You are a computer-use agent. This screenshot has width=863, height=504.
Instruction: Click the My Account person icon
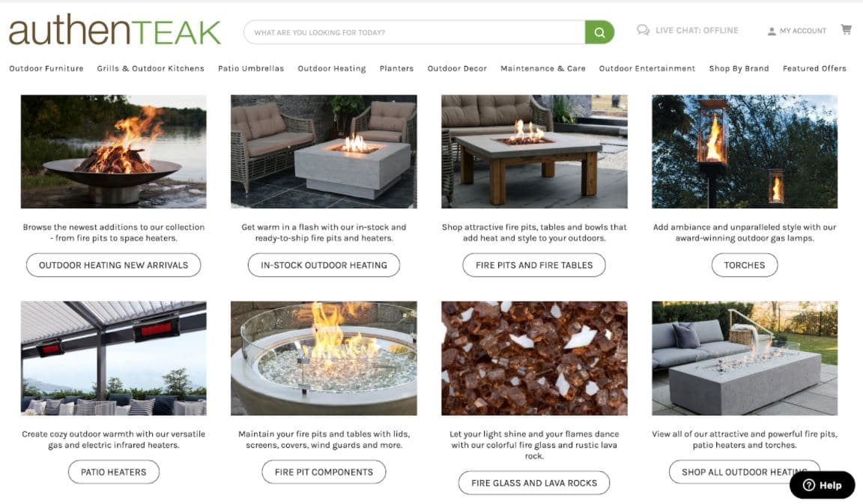point(772,31)
